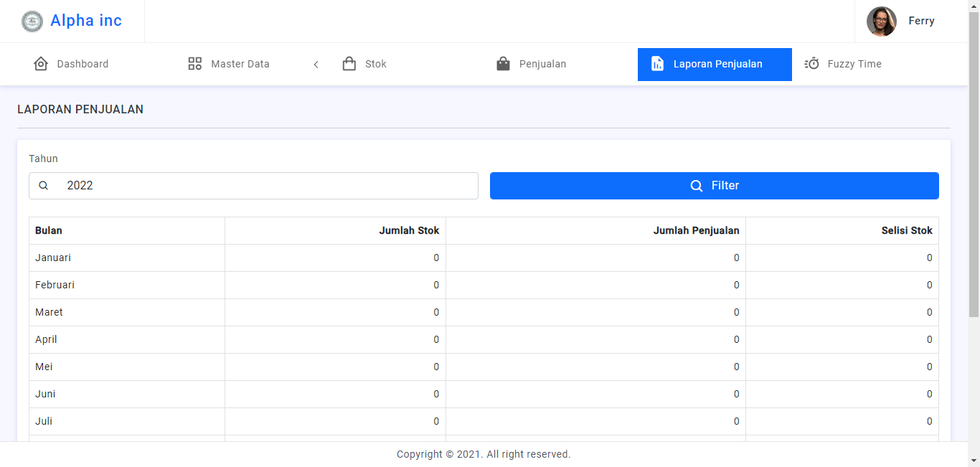Viewport: 980px width, 467px height.
Task: Click the Stok shopping bag icon
Action: pos(349,64)
